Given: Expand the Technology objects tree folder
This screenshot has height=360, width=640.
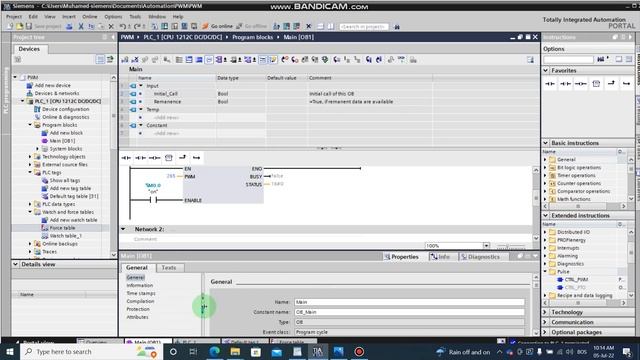Looking at the screenshot, I should pos(30,157).
